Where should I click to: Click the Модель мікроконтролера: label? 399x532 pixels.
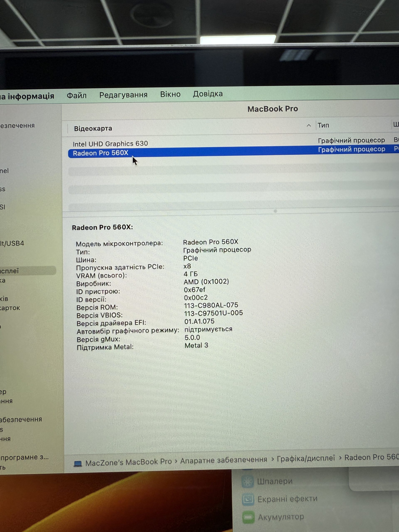[119, 244]
